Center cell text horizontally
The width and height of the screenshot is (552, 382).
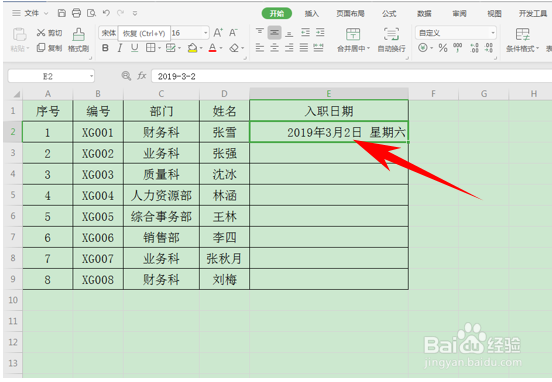274,48
